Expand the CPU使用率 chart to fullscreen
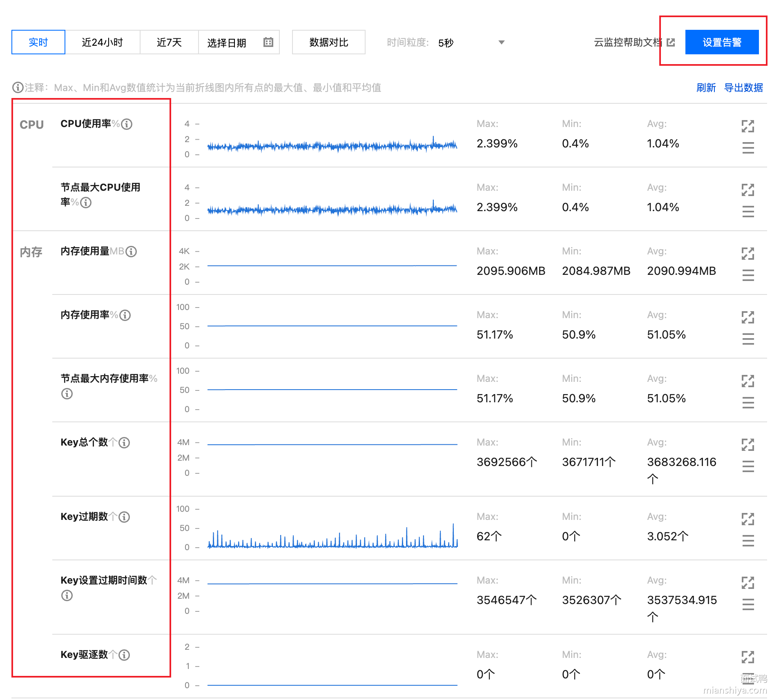The image size is (772, 700). point(747,126)
